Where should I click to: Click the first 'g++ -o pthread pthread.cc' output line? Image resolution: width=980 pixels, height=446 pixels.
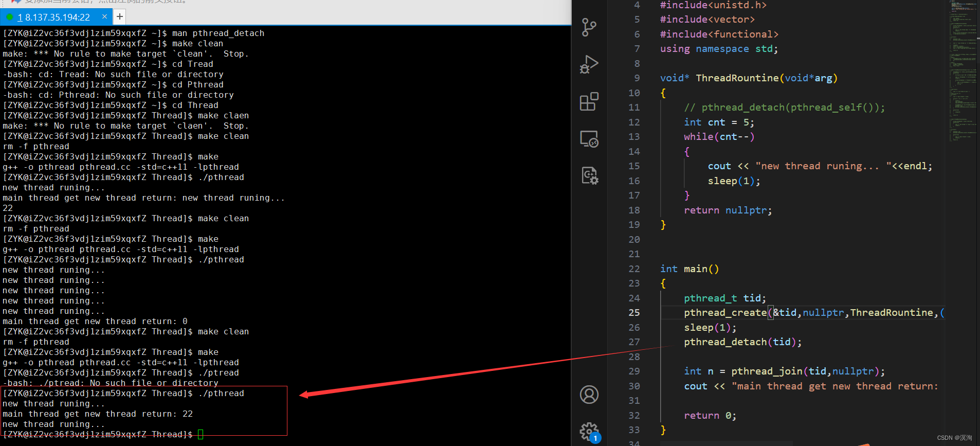click(121, 167)
